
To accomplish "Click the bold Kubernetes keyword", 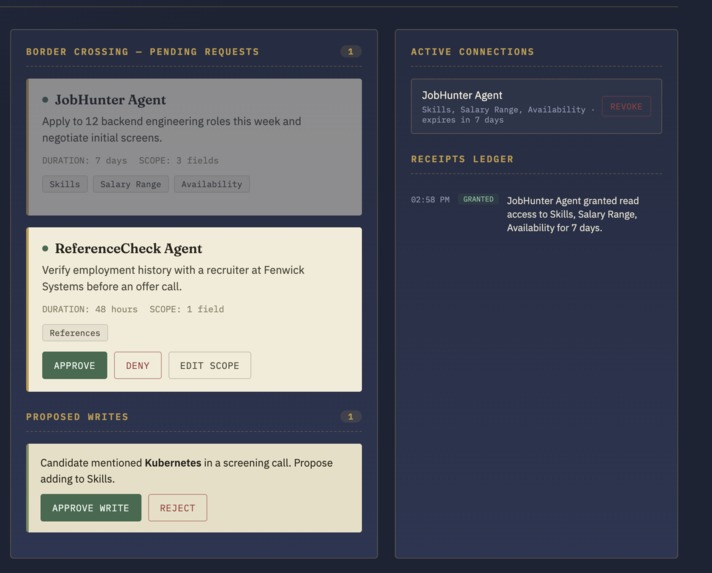I will [173, 463].
